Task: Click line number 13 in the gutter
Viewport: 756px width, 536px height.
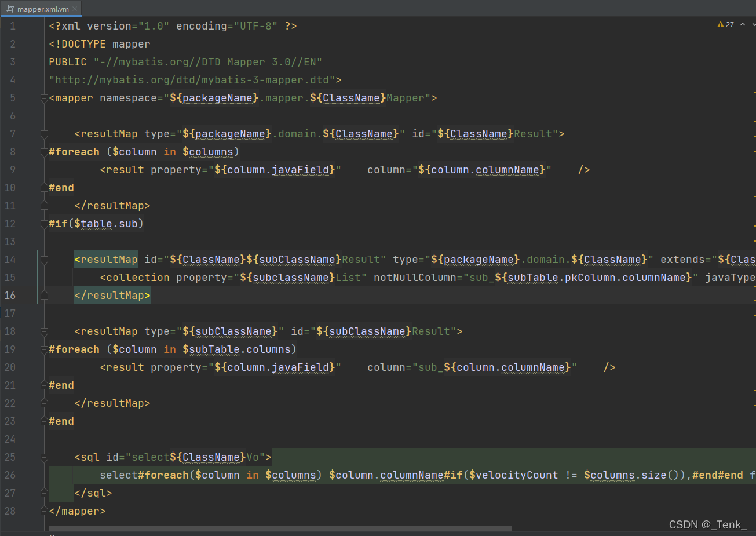Action: (10, 242)
